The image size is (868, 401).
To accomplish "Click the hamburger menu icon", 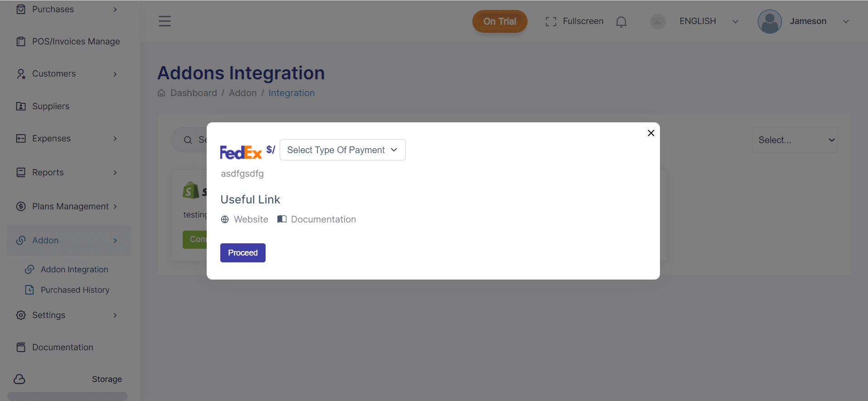I will [165, 21].
